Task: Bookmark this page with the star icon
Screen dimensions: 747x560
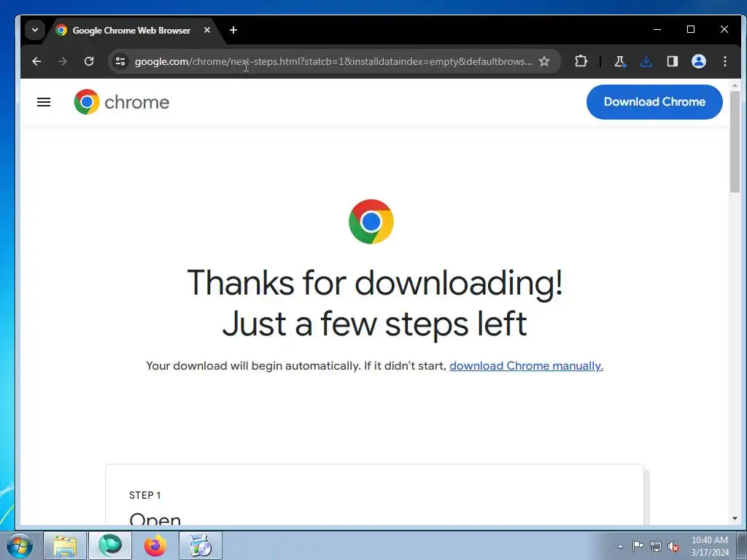Action: [544, 61]
